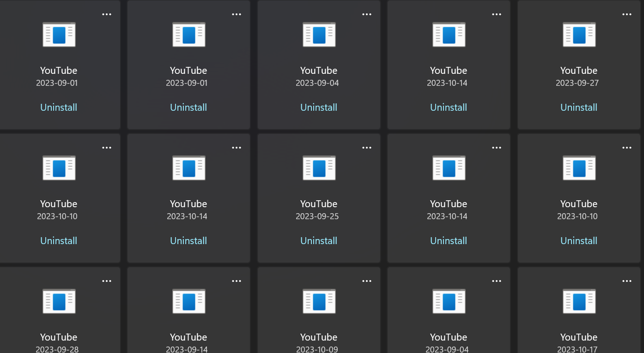Click the date text 2023-10-17
Screen dimensions: 644x353
click(577, 349)
